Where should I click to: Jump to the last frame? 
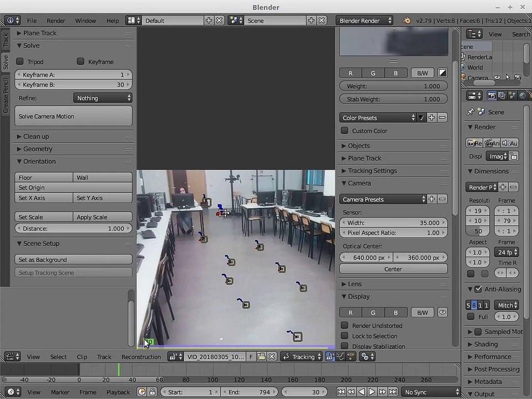tap(393, 392)
